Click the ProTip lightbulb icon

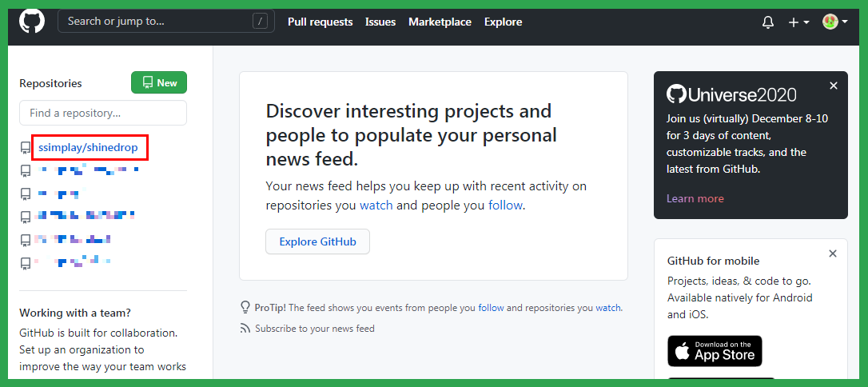245,307
